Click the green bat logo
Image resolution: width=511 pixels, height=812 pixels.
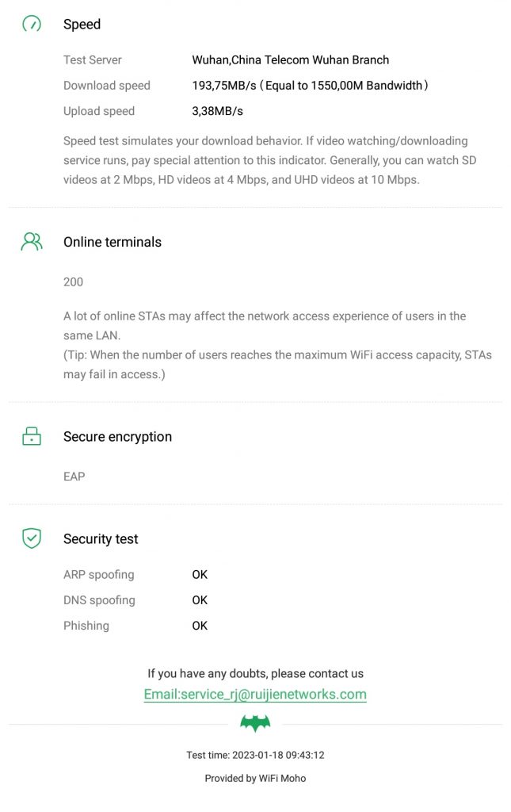[x=255, y=723]
